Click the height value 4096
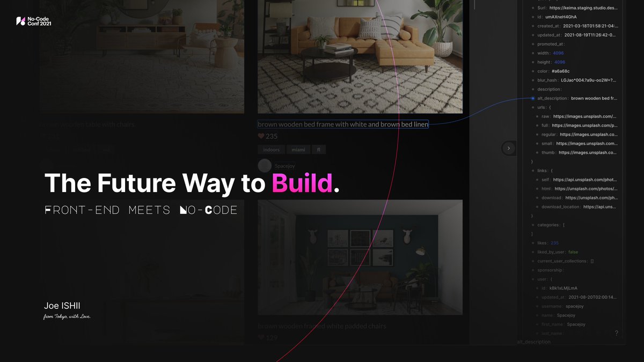Image resolution: width=644 pixels, height=362 pixels. click(560, 62)
